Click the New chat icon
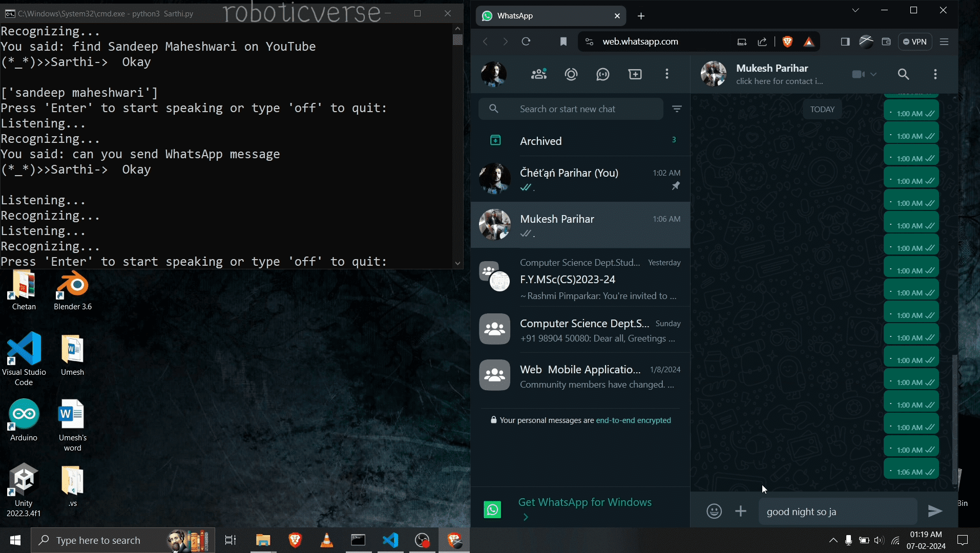Screen dimensions: 980x553 (x=635, y=74)
